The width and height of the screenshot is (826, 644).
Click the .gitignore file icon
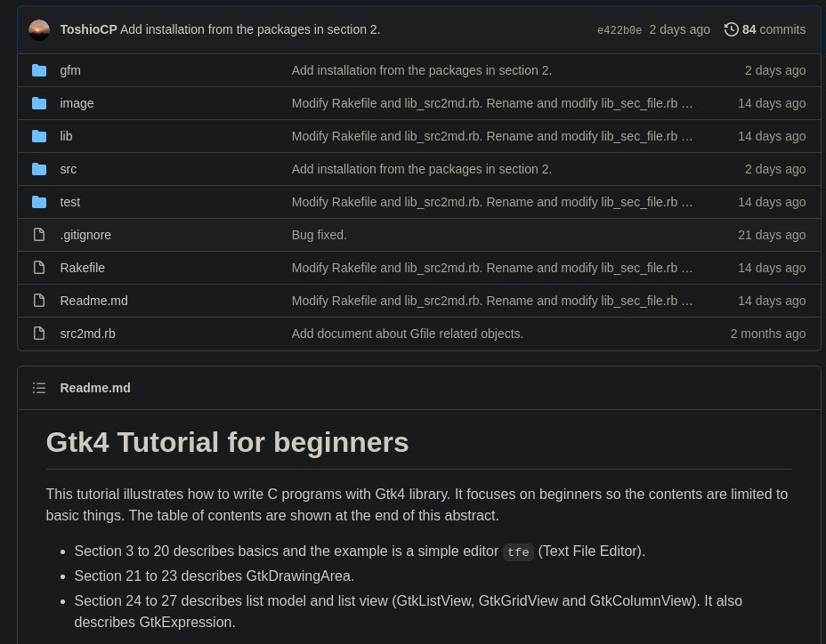pos(39,235)
